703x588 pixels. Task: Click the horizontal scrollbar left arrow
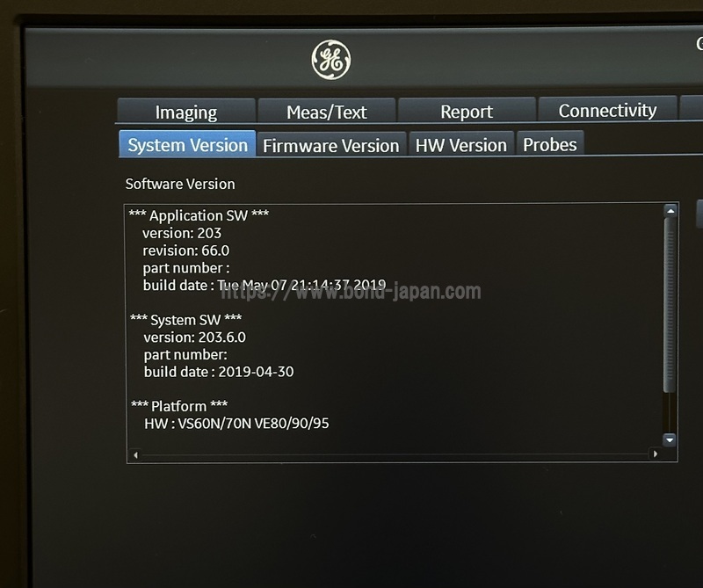tap(134, 454)
